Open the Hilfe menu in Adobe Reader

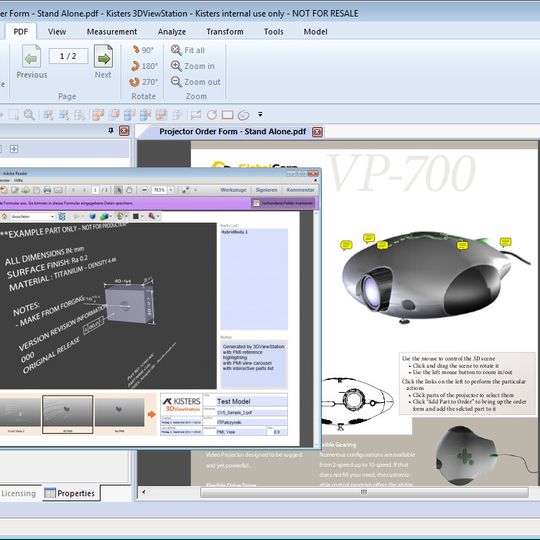[x=18, y=180]
